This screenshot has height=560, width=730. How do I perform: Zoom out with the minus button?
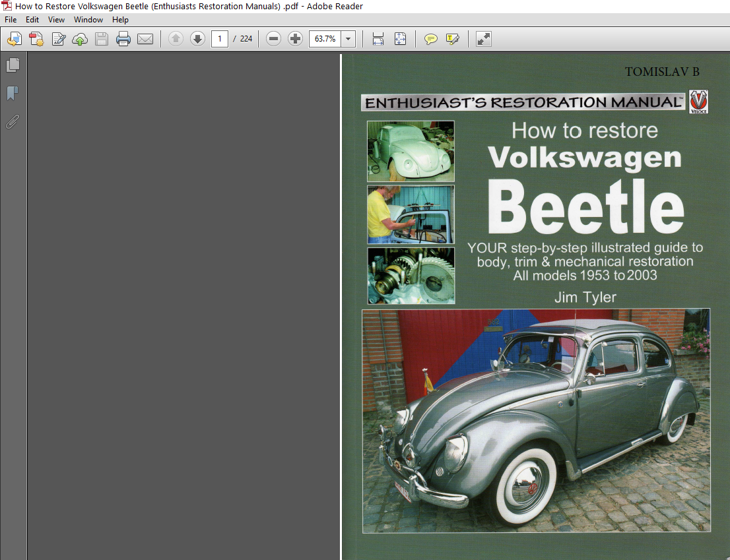[x=273, y=39]
